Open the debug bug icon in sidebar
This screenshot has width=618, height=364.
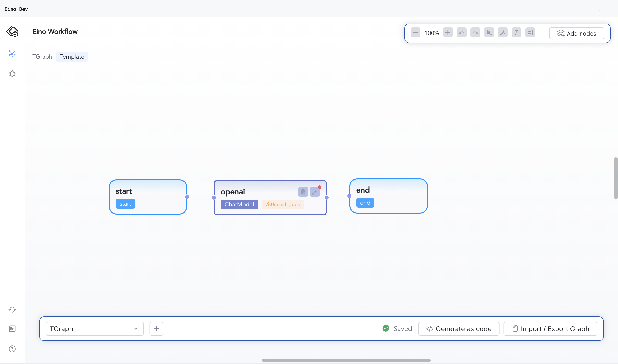12,73
